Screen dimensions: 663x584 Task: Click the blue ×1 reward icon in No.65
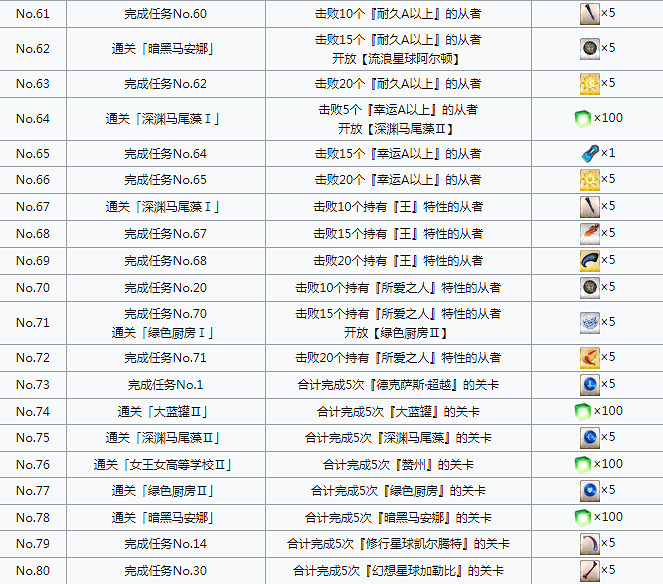click(x=589, y=154)
